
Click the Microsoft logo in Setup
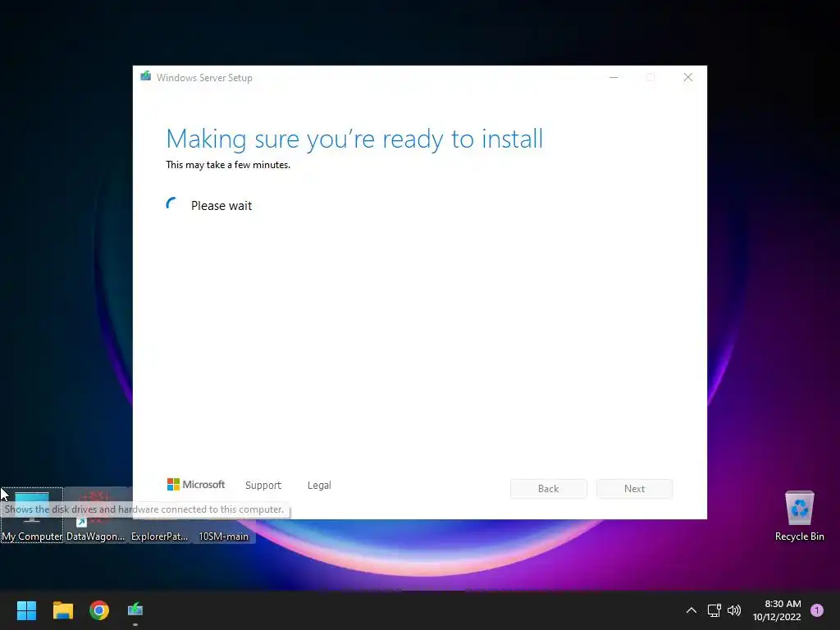pyautogui.click(x=196, y=485)
